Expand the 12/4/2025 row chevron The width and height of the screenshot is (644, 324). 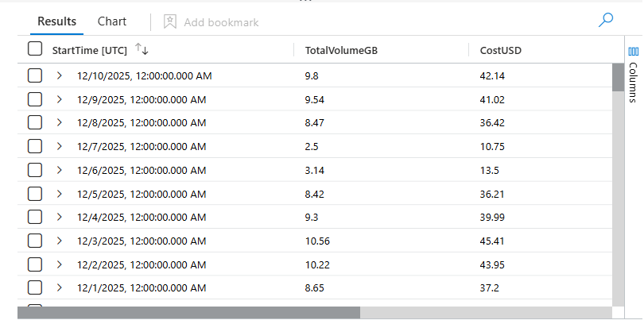[x=60, y=217]
